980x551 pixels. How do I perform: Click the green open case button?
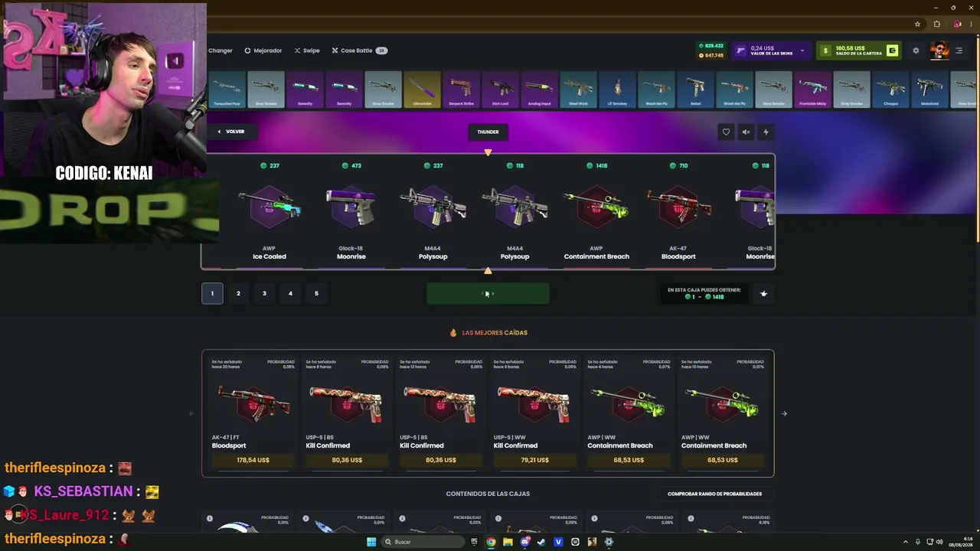click(488, 293)
